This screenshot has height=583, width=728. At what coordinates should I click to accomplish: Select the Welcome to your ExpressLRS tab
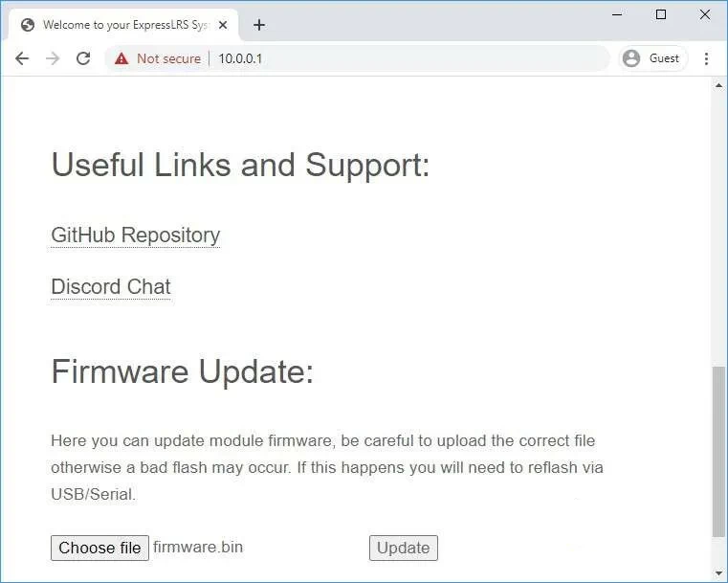(x=124, y=25)
